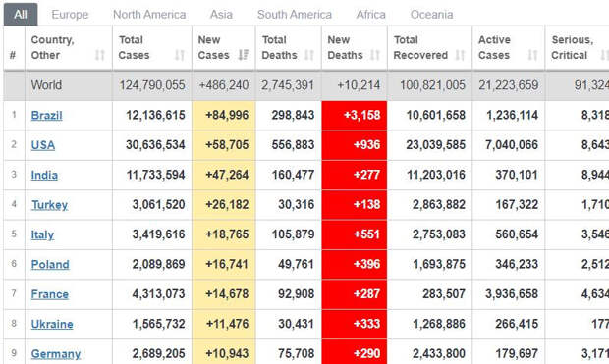Viewport: 609px width, 364px height.
Task: Click Brazil's red +3,158 new deaths cell
Action: pyautogui.click(x=355, y=115)
